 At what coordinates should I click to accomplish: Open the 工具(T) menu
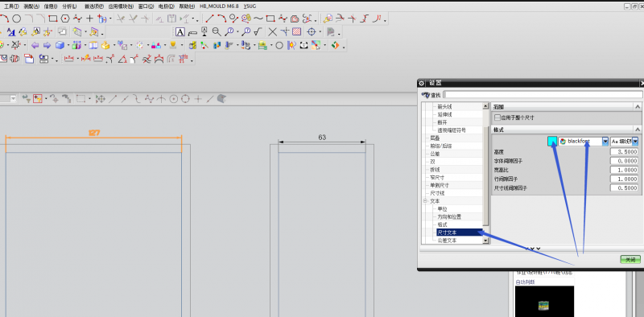[11, 6]
